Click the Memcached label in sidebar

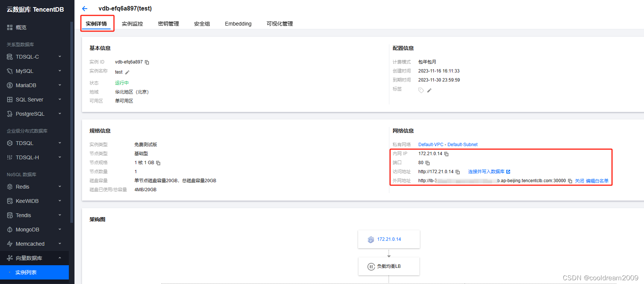[x=30, y=244]
